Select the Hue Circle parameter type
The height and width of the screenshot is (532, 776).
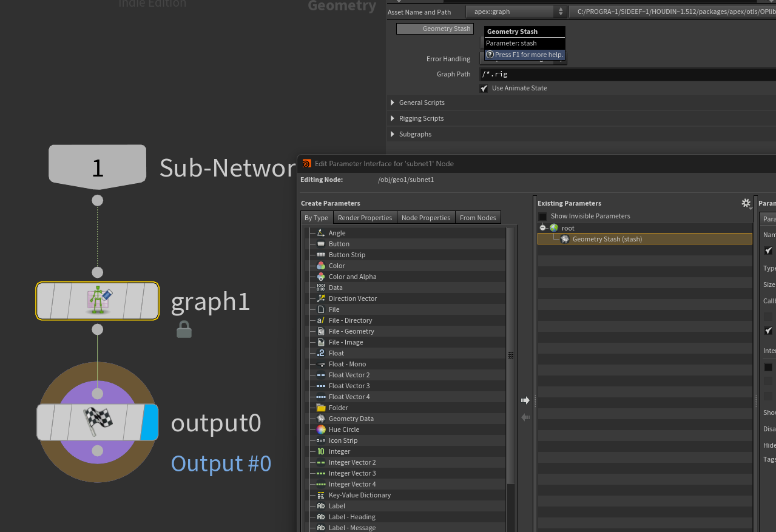coord(343,429)
